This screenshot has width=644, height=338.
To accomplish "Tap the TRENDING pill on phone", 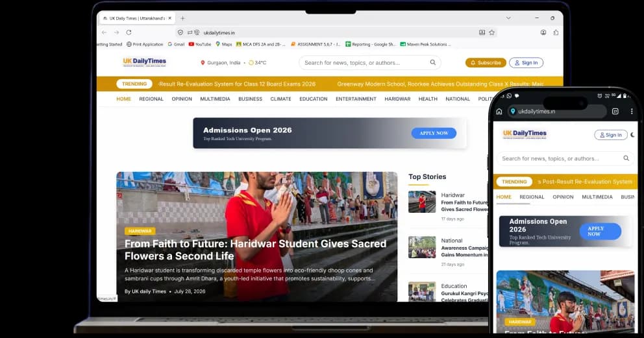I will pyautogui.click(x=514, y=182).
